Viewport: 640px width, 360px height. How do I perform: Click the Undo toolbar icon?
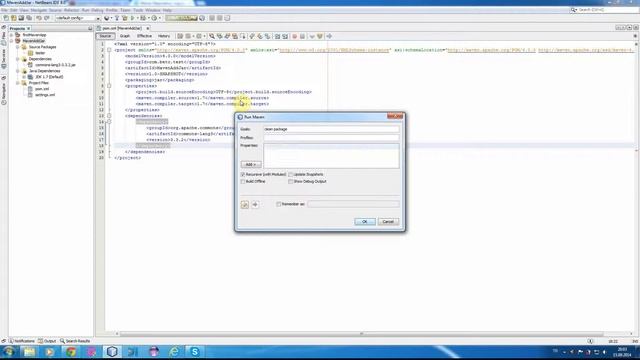click(39, 18)
